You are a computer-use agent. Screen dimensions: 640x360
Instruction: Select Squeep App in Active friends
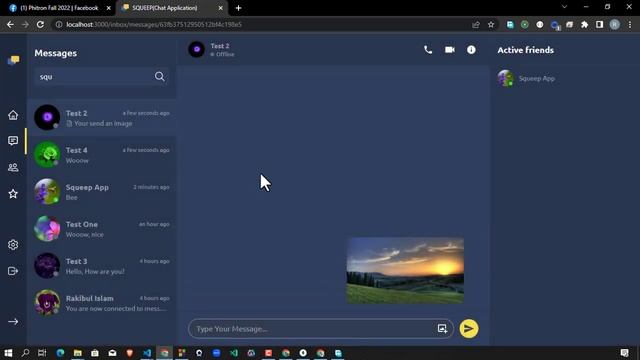point(526,78)
